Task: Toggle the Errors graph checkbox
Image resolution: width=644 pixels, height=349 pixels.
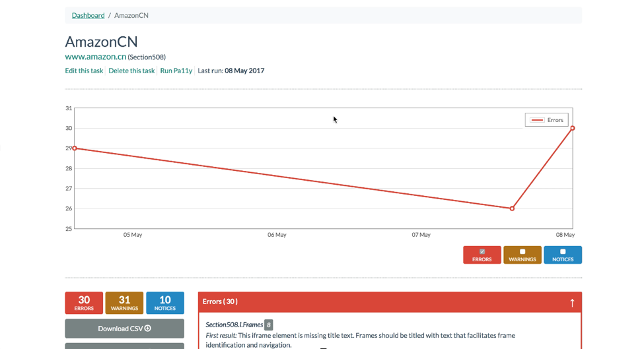Action: coord(482,252)
